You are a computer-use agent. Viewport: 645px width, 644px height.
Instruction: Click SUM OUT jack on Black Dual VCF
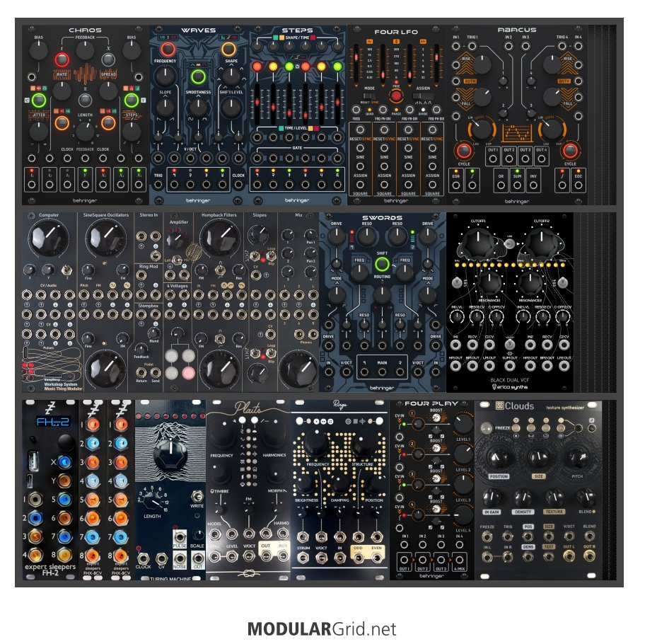click(x=510, y=365)
